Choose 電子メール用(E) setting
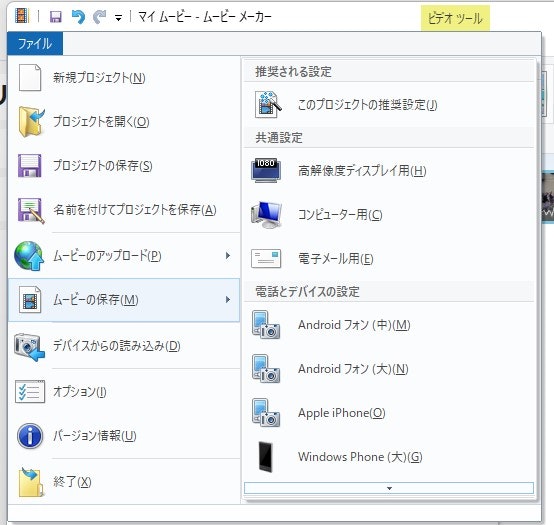554x525 pixels. tap(389, 259)
